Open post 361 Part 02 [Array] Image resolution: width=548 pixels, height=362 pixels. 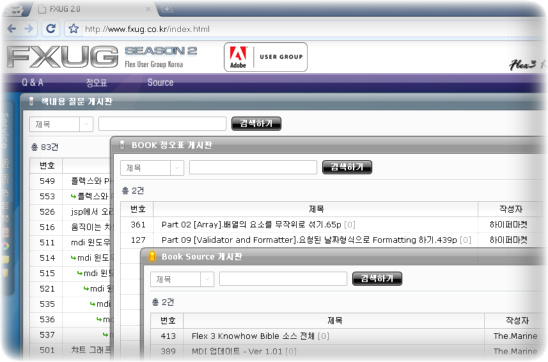coord(258,225)
